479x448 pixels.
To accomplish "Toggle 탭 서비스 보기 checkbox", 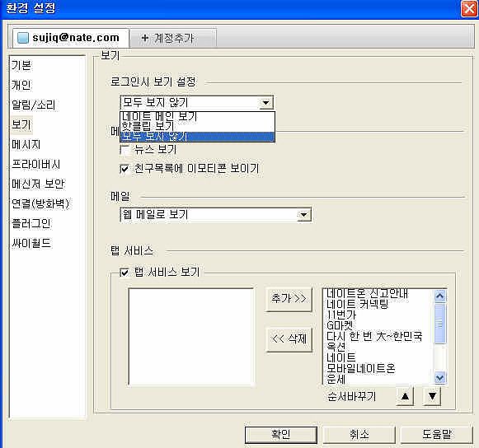I will (124, 272).
